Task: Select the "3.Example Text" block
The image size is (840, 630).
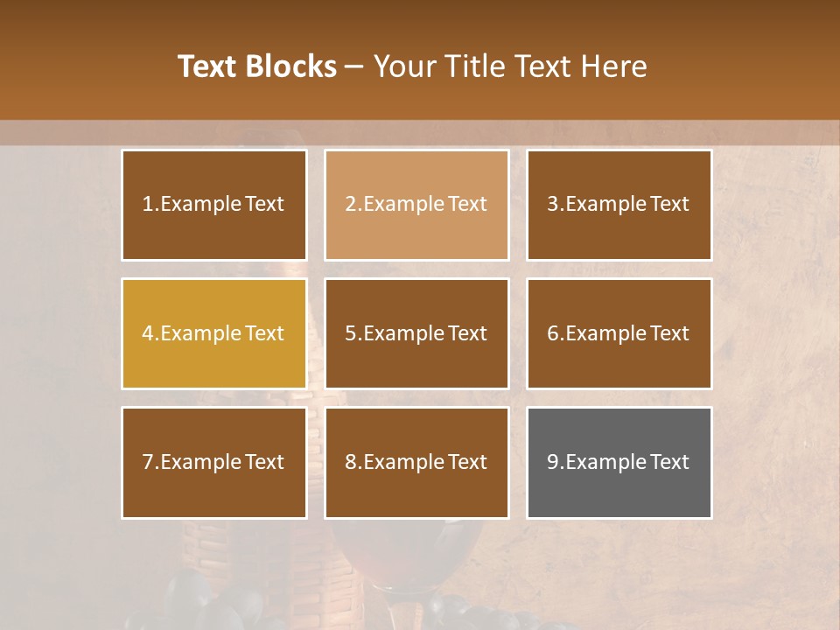Action: 619,205
